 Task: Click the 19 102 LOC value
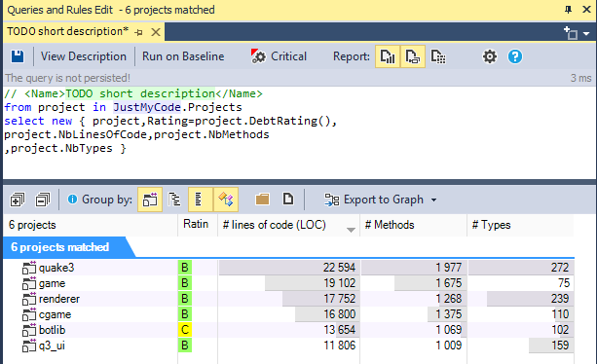340,283
